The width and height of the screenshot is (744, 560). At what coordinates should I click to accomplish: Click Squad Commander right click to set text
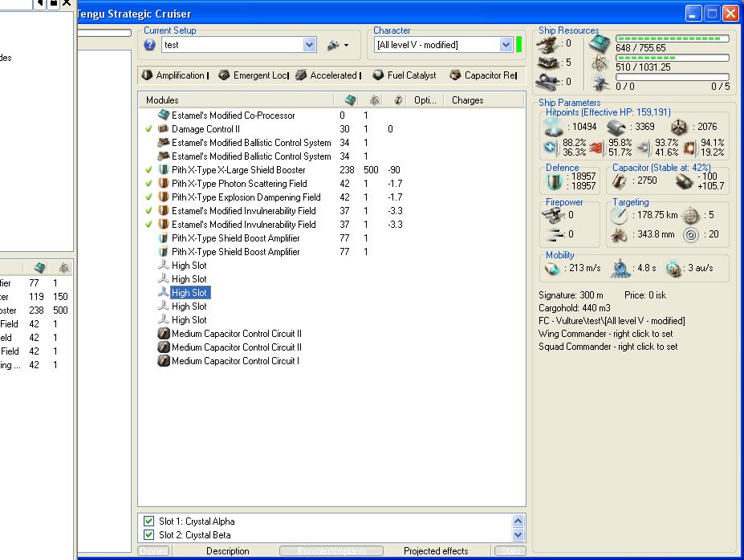click(x=608, y=347)
